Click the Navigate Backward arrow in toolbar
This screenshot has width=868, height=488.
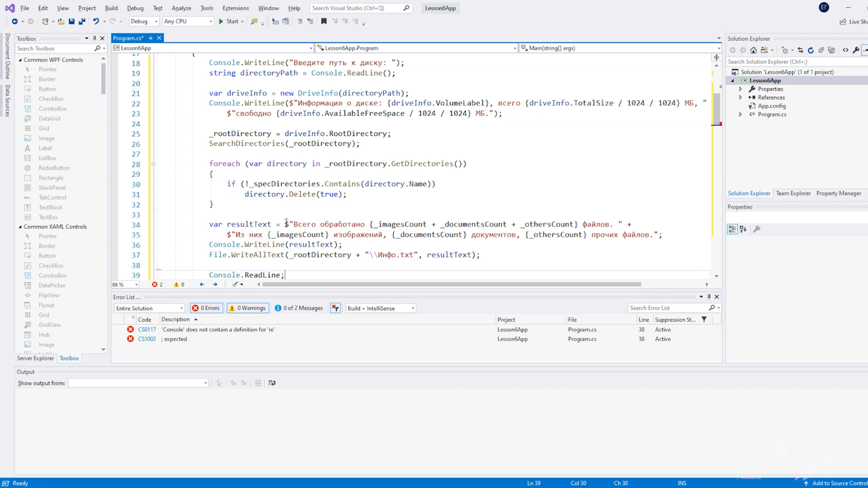(x=14, y=21)
